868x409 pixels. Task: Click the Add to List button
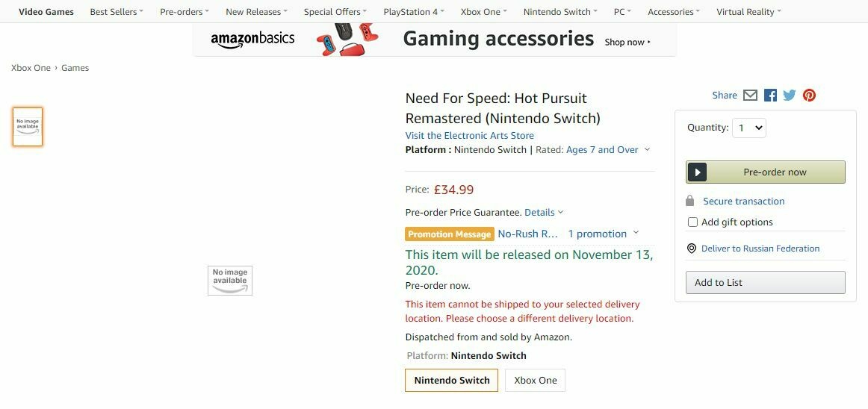coord(765,282)
